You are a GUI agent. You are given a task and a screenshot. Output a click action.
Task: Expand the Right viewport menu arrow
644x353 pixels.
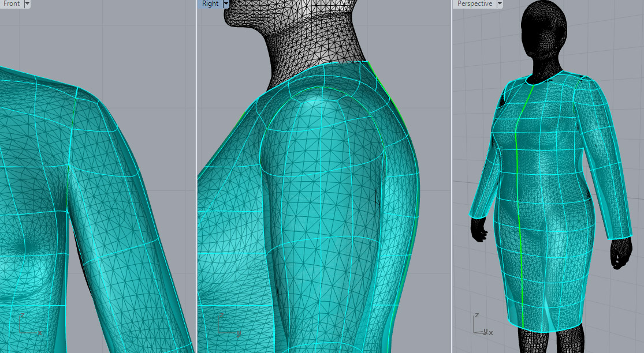(x=226, y=3)
